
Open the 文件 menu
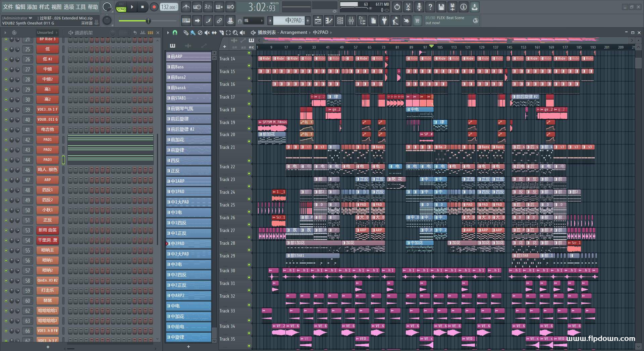click(x=8, y=7)
